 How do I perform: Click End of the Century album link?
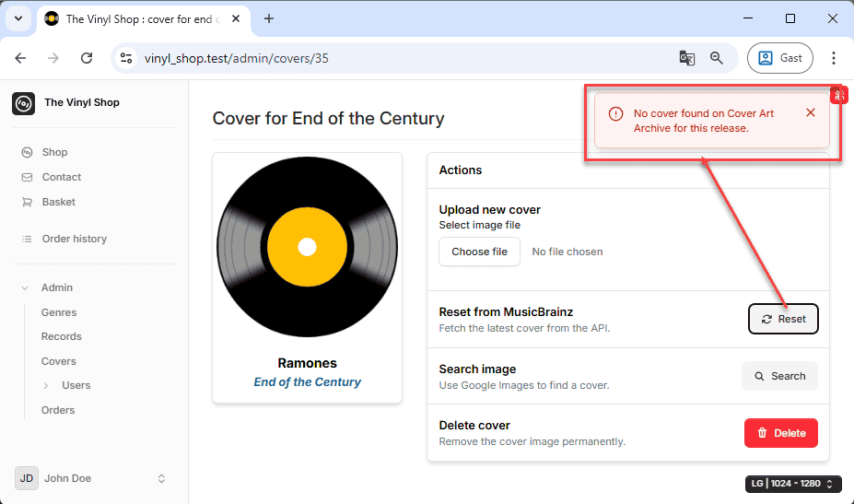tap(307, 382)
